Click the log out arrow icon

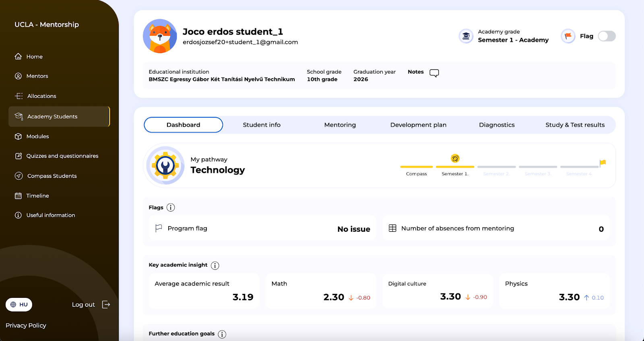tap(106, 304)
